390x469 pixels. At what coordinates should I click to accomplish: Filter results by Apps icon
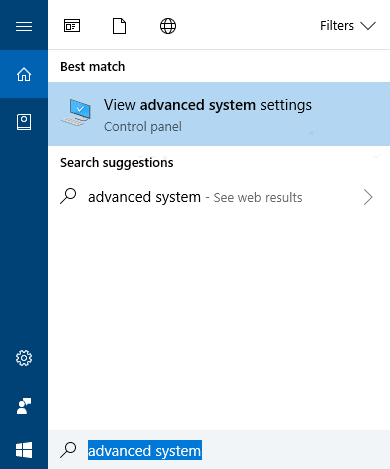(x=72, y=26)
